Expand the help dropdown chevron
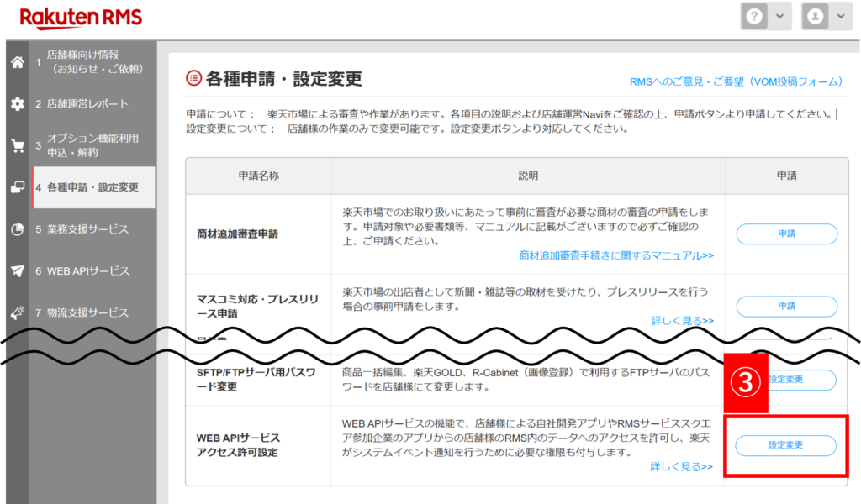The image size is (861, 504). 779,17
